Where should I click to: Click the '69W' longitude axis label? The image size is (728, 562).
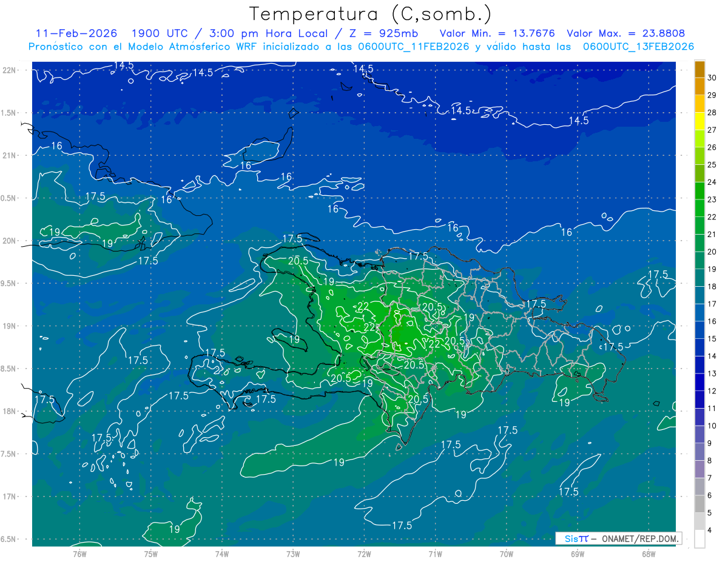coord(577,554)
